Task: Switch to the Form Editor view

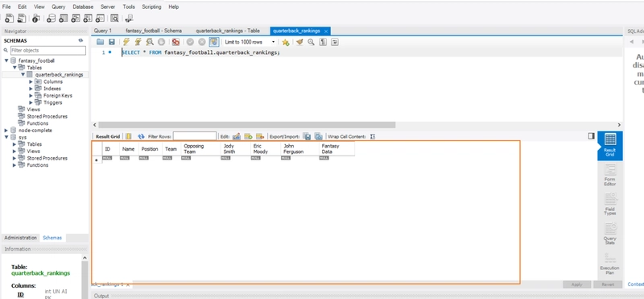Action: 610,175
